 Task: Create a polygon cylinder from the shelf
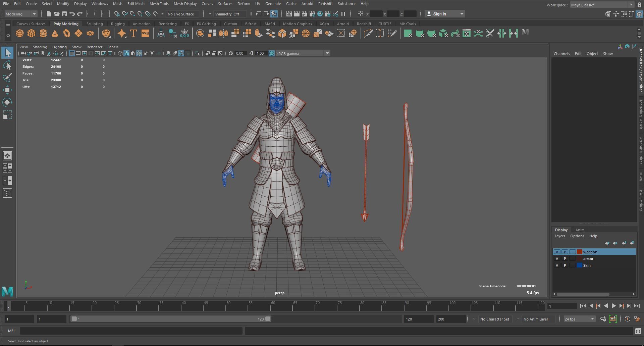click(x=43, y=34)
